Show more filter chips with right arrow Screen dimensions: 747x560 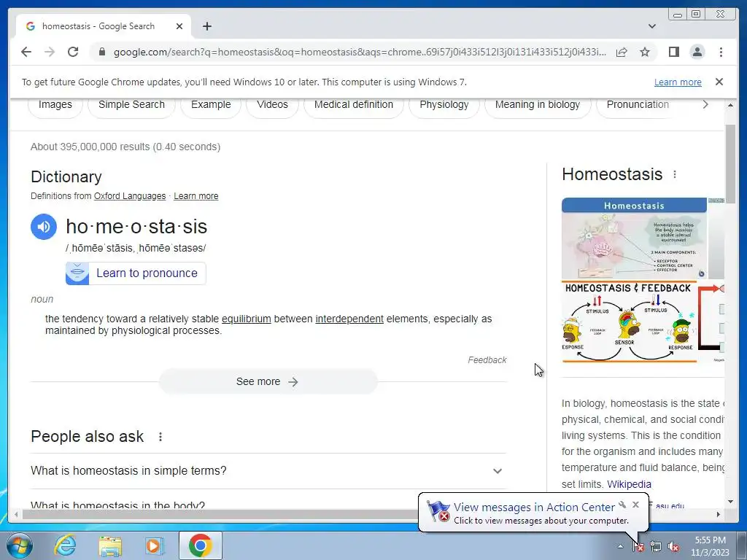[705, 104]
